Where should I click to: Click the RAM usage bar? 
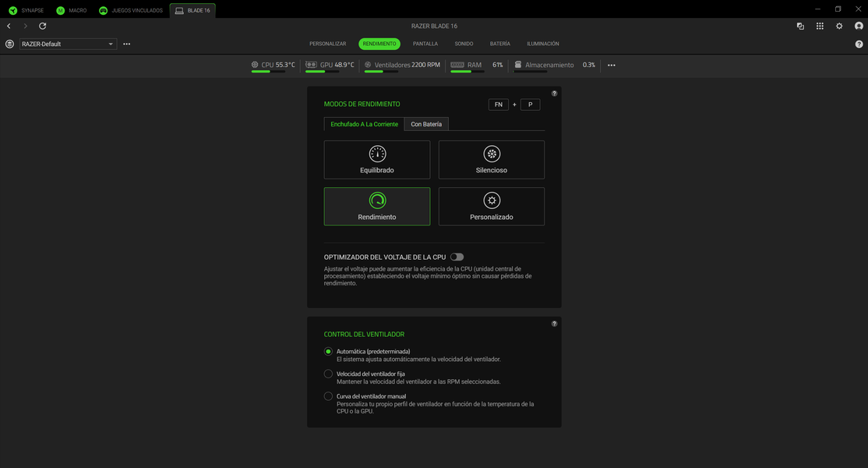[x=468, y=72]
